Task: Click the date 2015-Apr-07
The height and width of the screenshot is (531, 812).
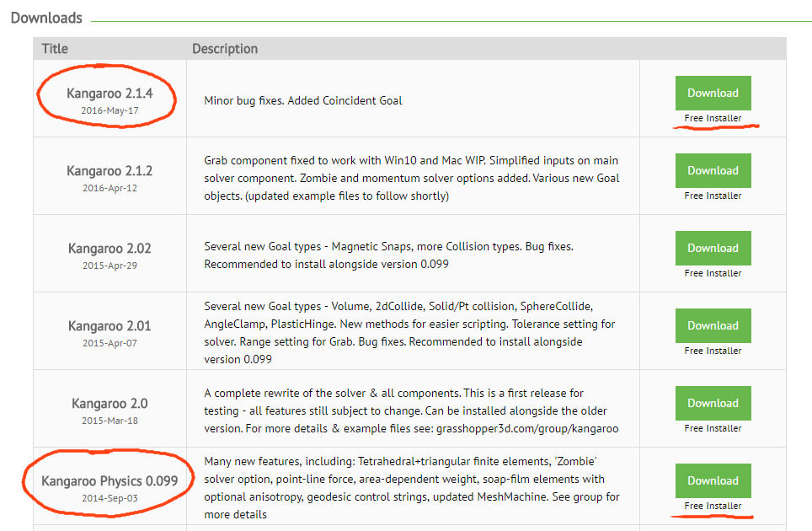Action: coord(110,343)
